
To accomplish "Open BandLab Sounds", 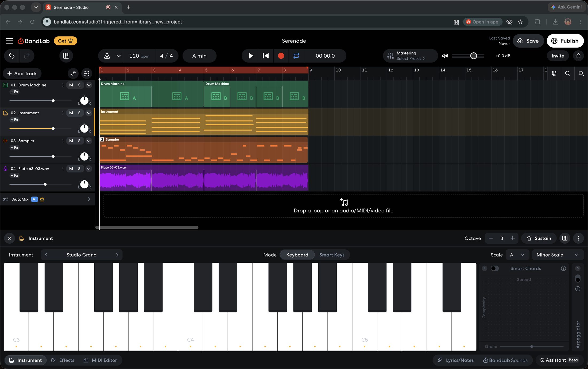I will [505, 360].
